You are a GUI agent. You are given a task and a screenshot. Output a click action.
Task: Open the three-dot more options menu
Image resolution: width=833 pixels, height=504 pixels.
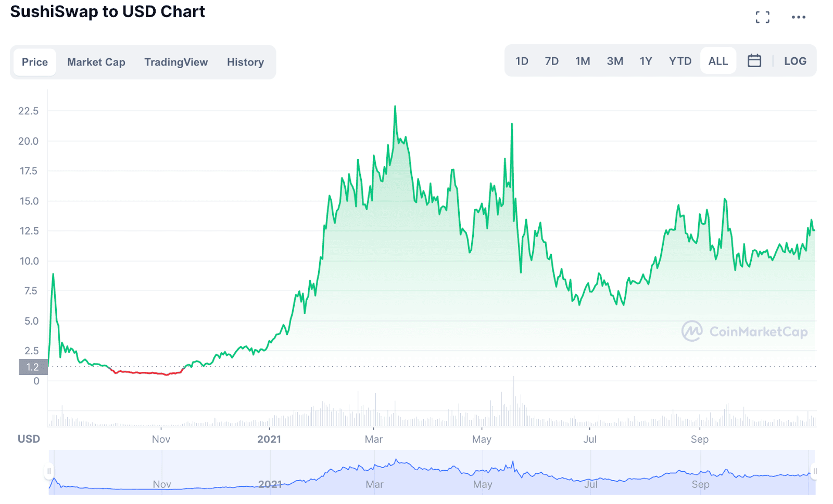798,17
